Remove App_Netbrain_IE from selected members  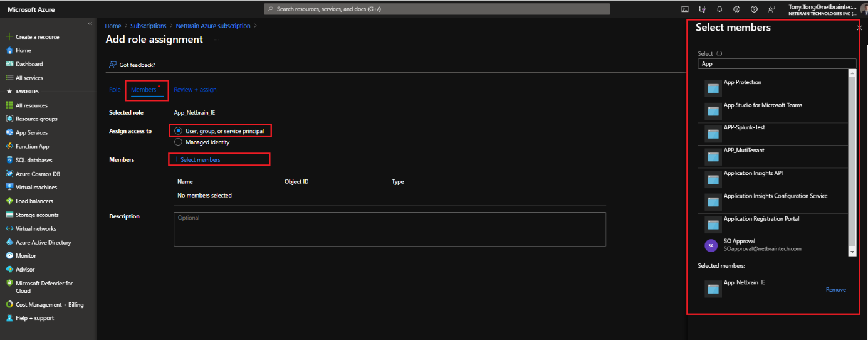835,290
